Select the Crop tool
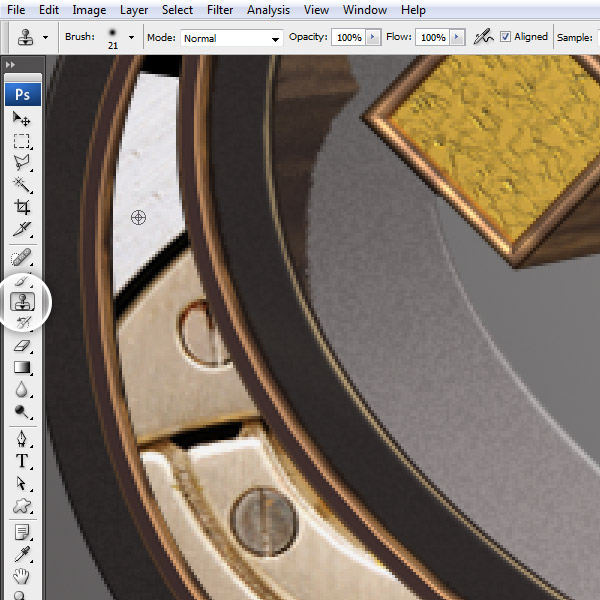The width and height of the screenshot is (600, 600). [21, 207]
